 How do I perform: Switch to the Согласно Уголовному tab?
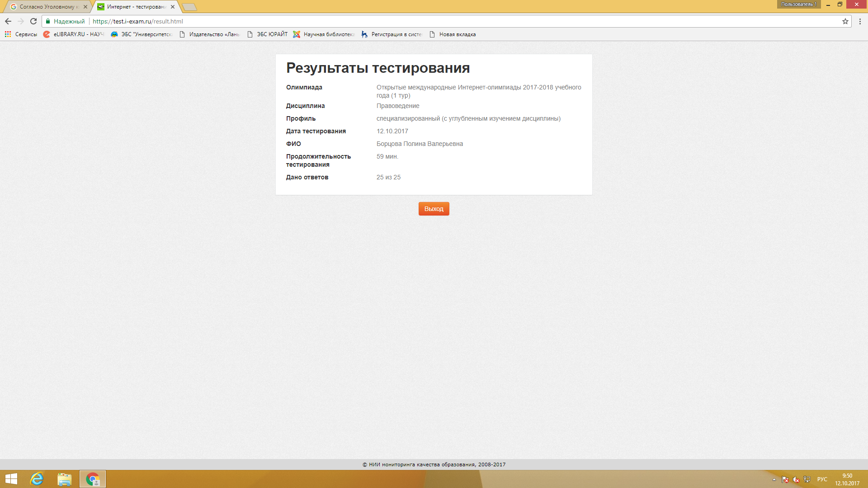pyautogui.click(x=47, y=7)
